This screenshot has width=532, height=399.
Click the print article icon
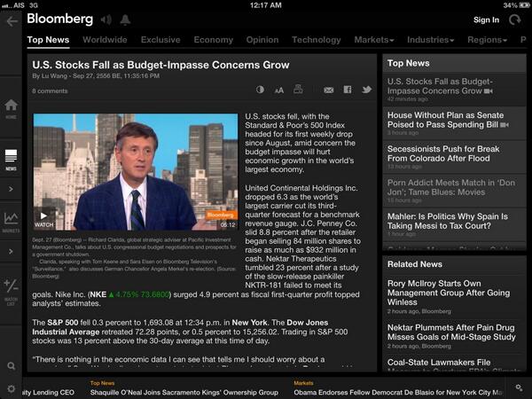[x=298, y=89]
